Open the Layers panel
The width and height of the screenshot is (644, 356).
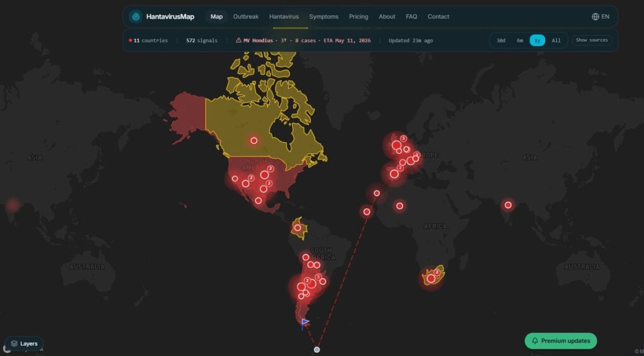click(25, 343)
